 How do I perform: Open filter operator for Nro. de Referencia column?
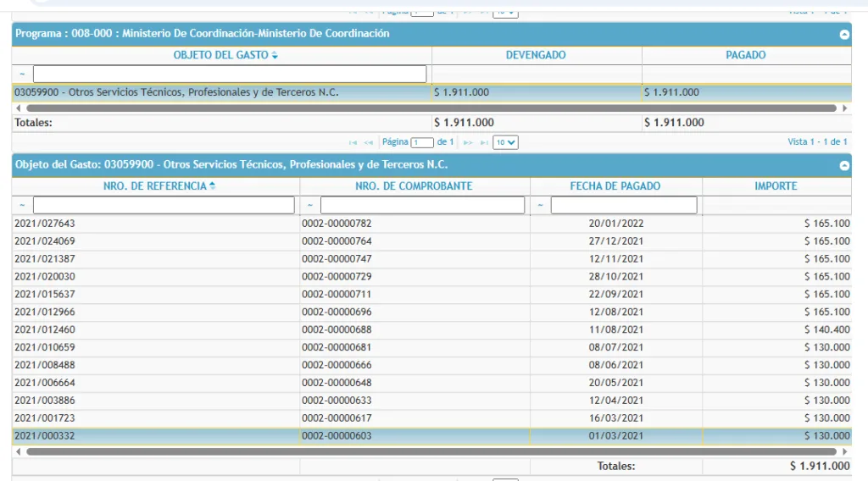[x=22, y=206]
